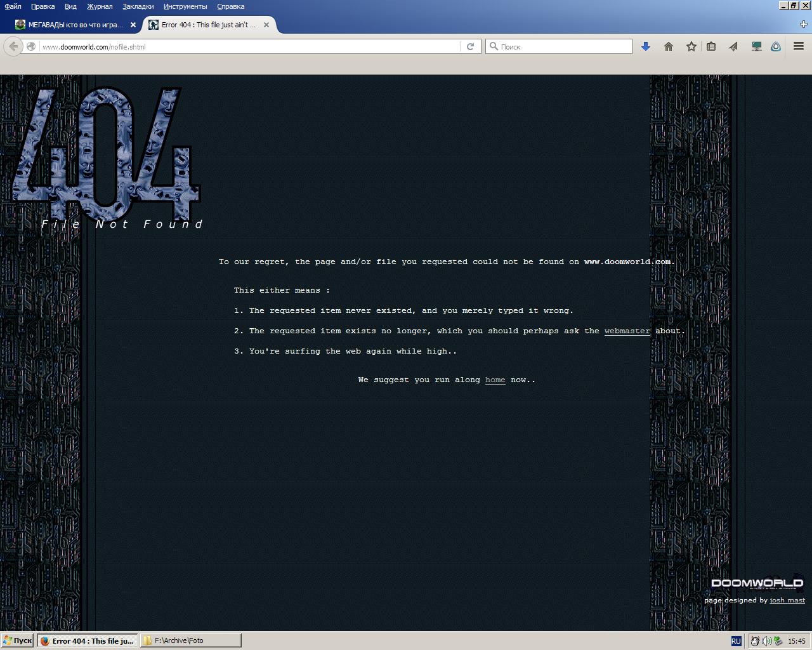Screen dimensions: 812x650
Task: Go to the browser home page icon
Action: coord(669,46)
